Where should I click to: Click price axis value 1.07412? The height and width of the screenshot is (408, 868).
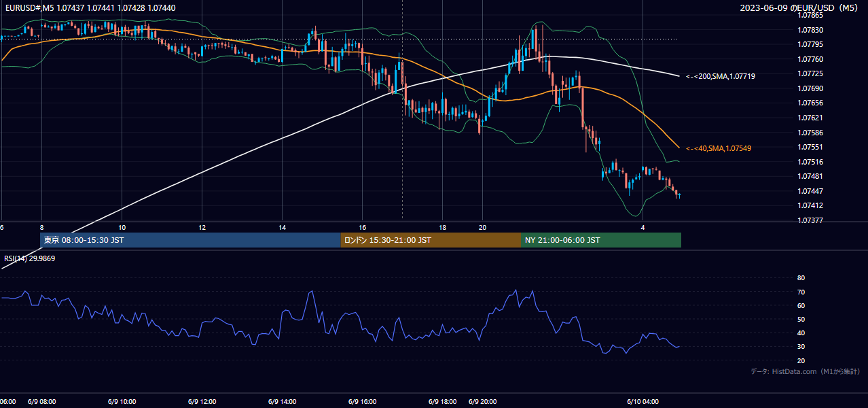[x=810, y=205]
